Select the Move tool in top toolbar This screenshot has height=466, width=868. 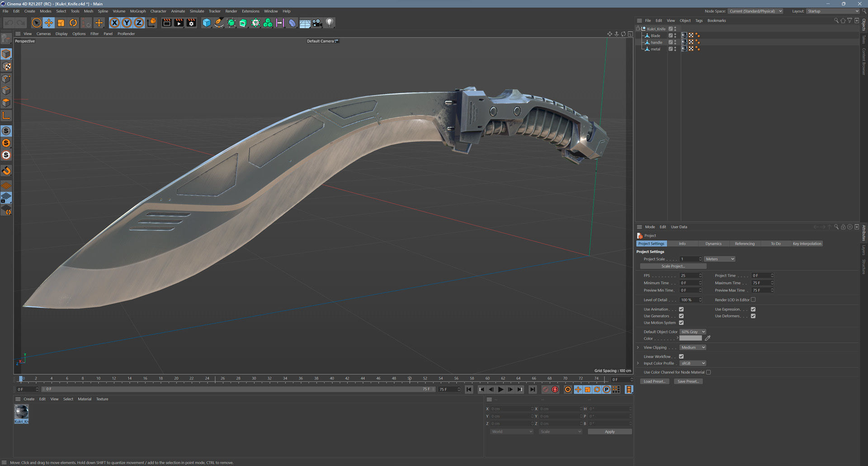tap(49, 23)
